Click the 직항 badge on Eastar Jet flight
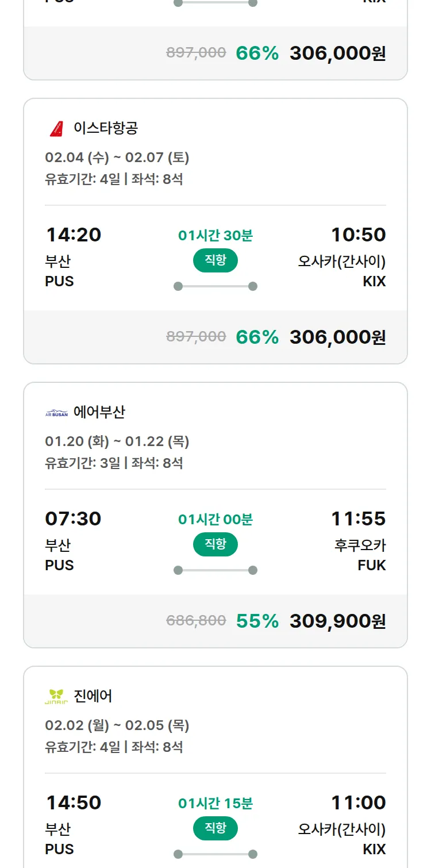This screenshot has height=868, width=431. click(x=215, y=260)
